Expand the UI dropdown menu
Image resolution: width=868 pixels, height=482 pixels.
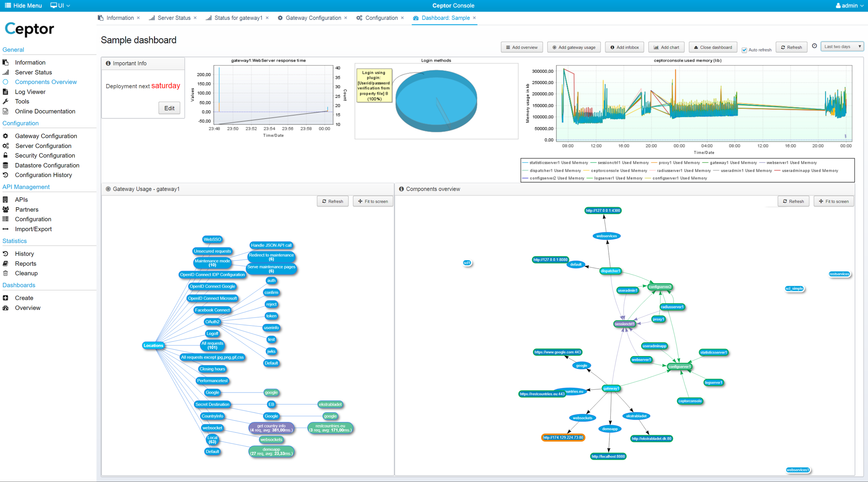pos(60,5)
